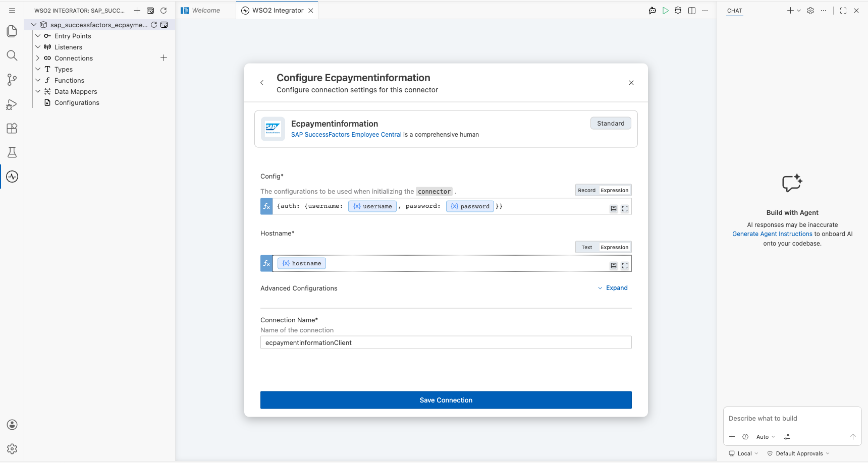This screenshot has height=463, width=868.
Task: Open Run and Debug view
Action: pyautogui.click(x=12, y=104)
